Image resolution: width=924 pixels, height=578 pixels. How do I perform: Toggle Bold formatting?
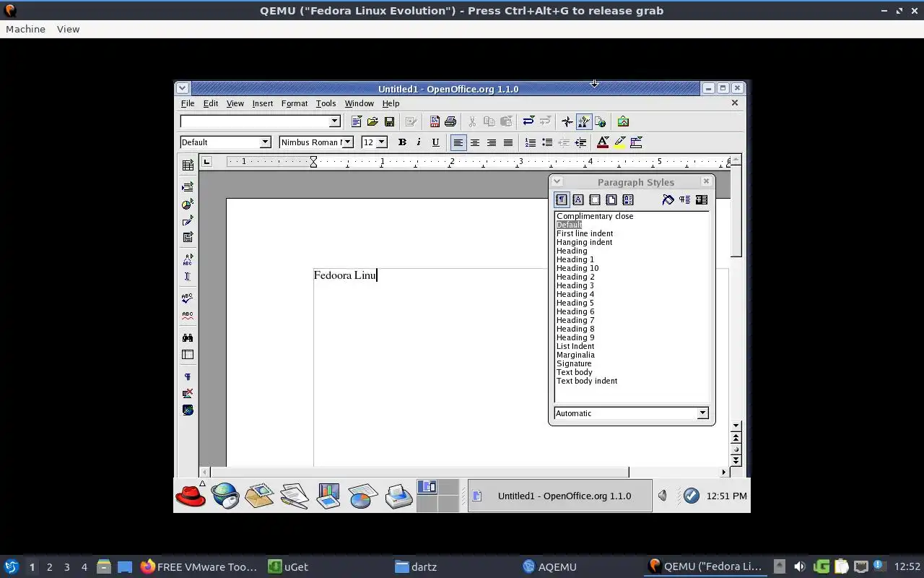402,142
